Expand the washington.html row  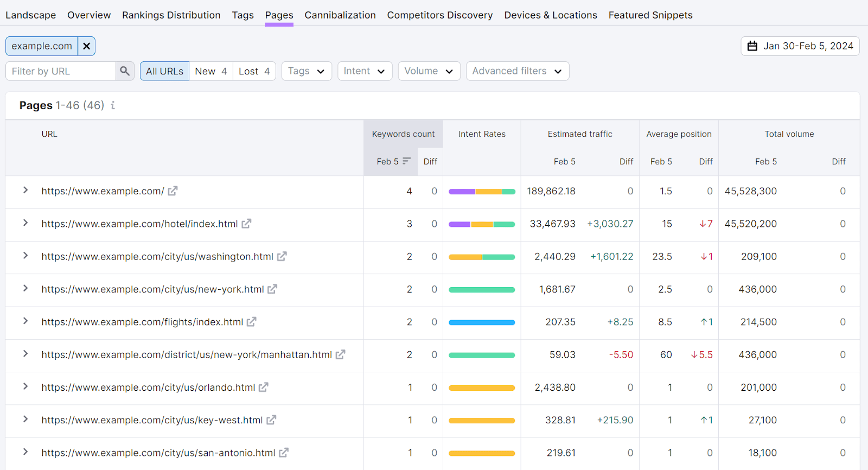point(25,256)
